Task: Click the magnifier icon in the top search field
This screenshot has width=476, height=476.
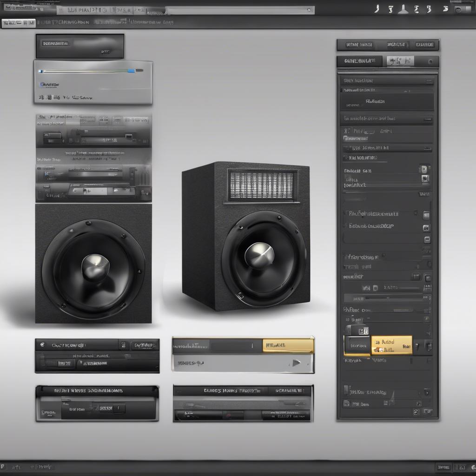Action: click(309, 10)
